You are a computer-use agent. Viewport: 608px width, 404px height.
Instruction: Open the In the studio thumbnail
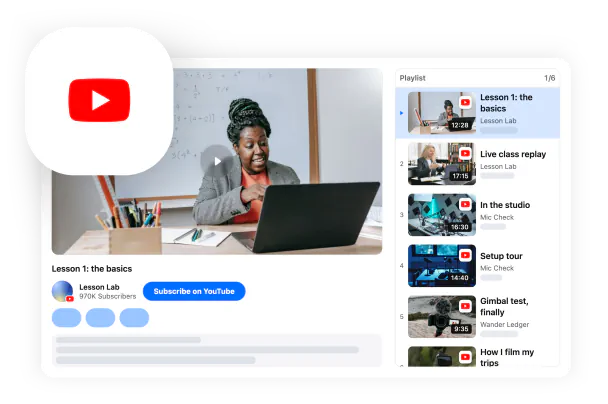[442, 215]
